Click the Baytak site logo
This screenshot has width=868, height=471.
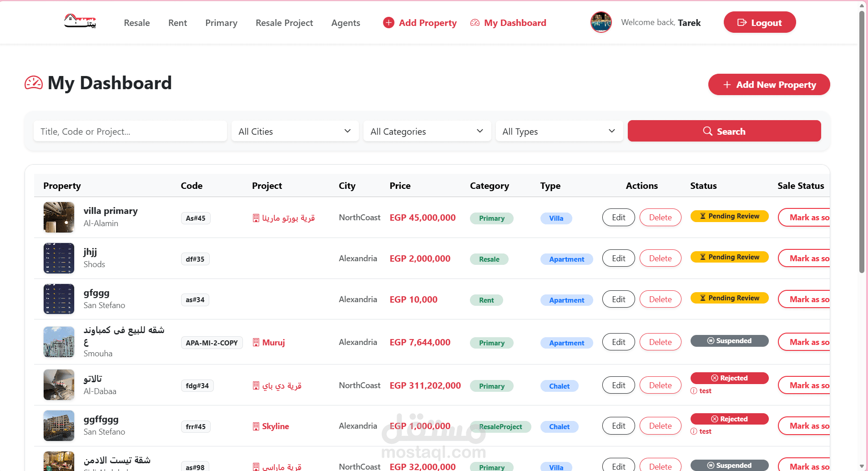coord(80,21)
